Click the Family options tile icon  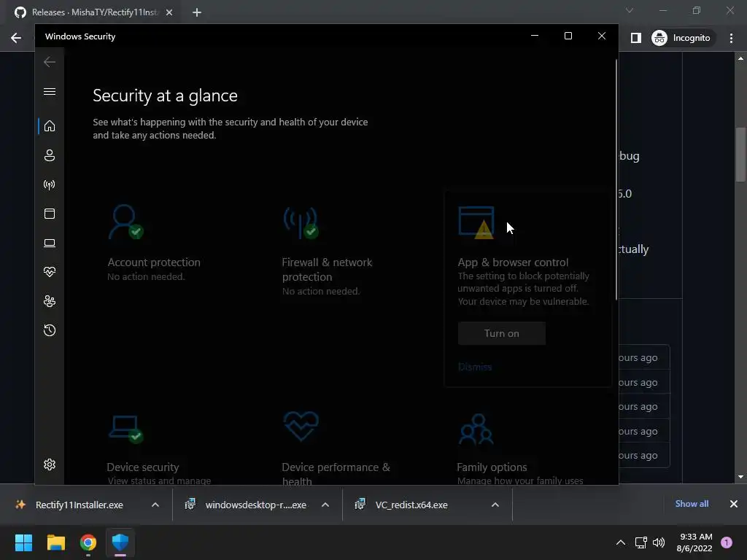476,429
